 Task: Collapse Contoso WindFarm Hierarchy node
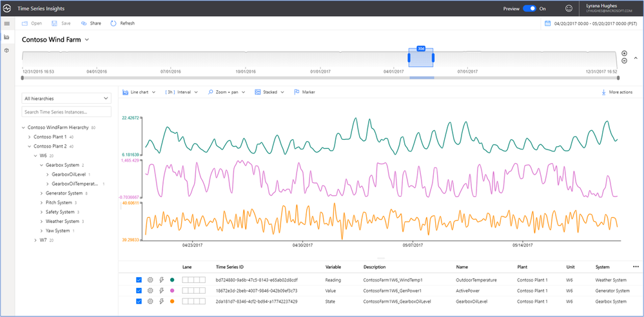[x=23, y=128]
